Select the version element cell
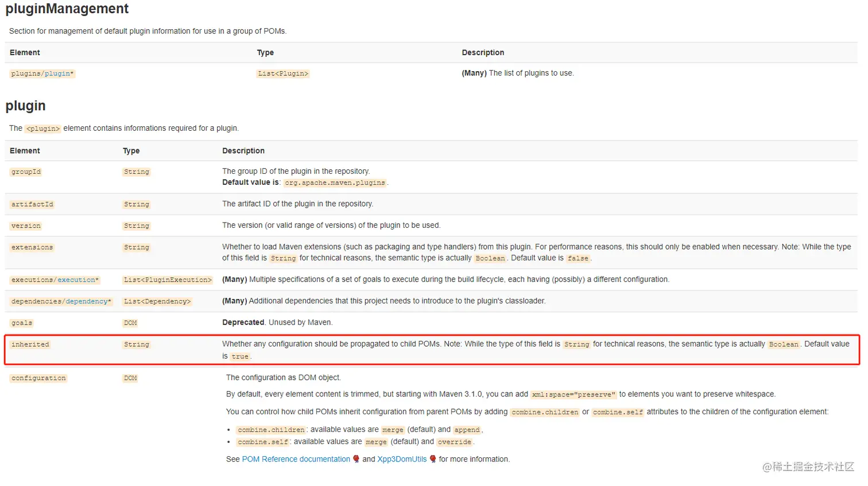 pos(26,226)
